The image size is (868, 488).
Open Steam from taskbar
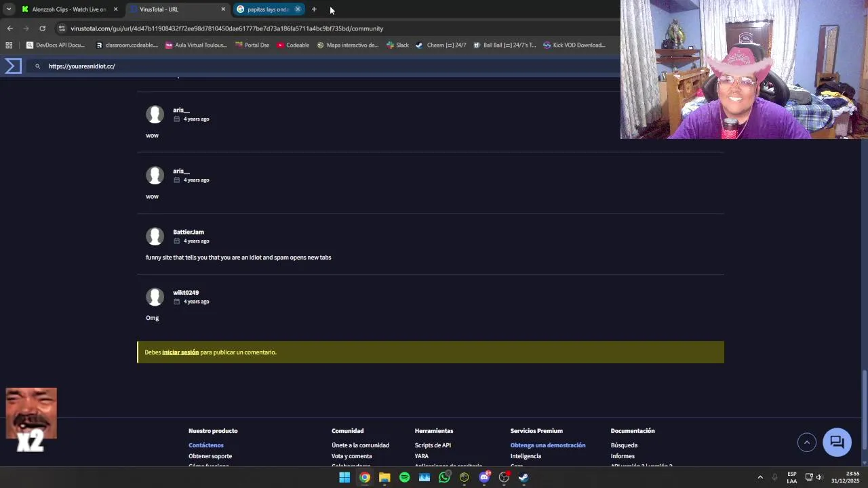524,477
